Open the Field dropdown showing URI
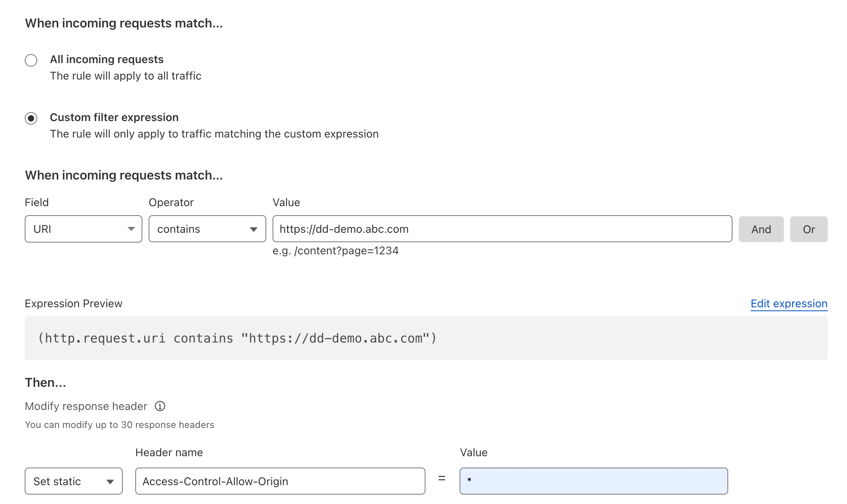847x504 pixels. point(83,229)
